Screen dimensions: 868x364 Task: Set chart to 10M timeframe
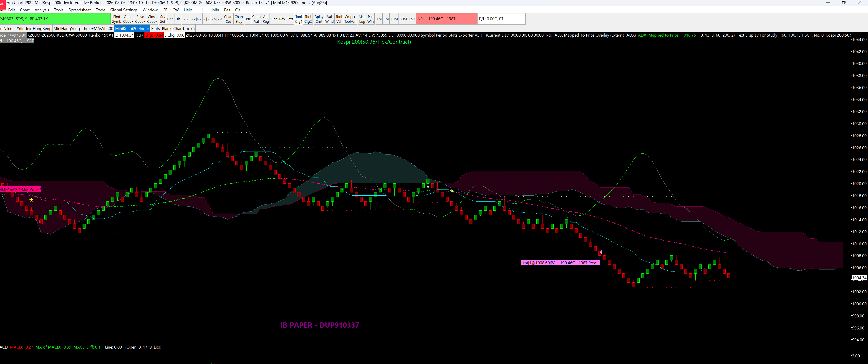(394, 19)
